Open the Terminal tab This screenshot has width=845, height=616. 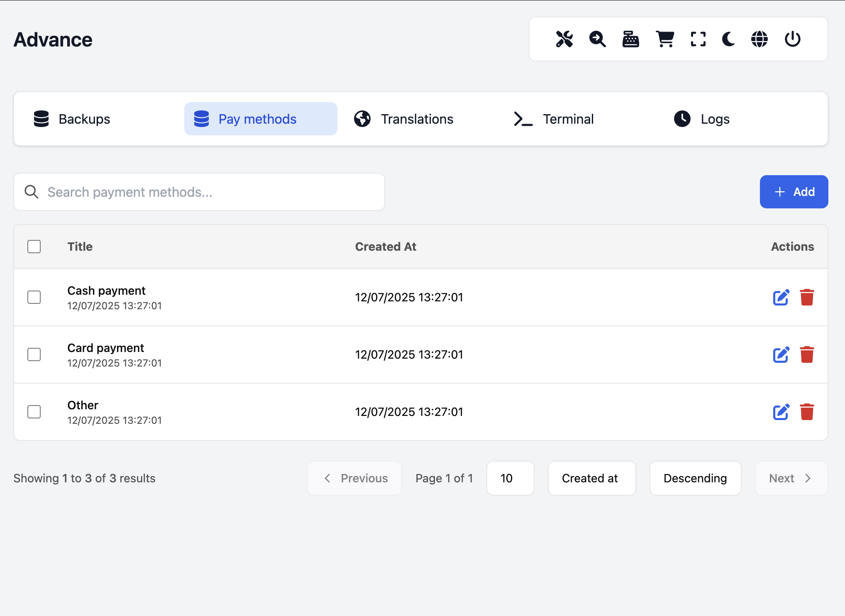tap(554, 119)
